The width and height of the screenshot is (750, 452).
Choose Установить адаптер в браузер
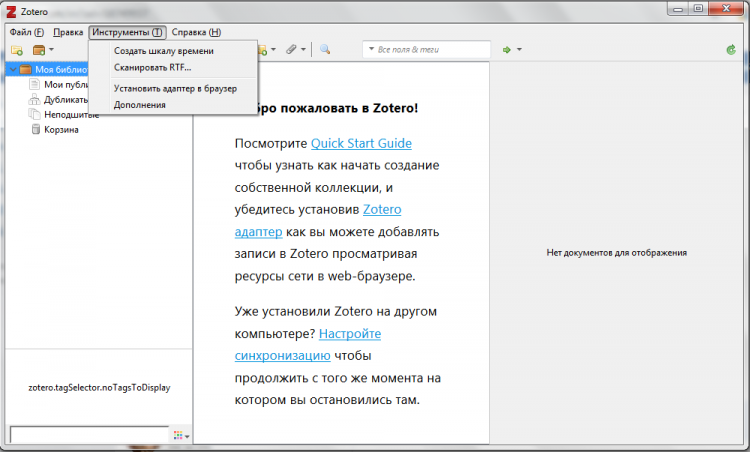tap(174, 88)
